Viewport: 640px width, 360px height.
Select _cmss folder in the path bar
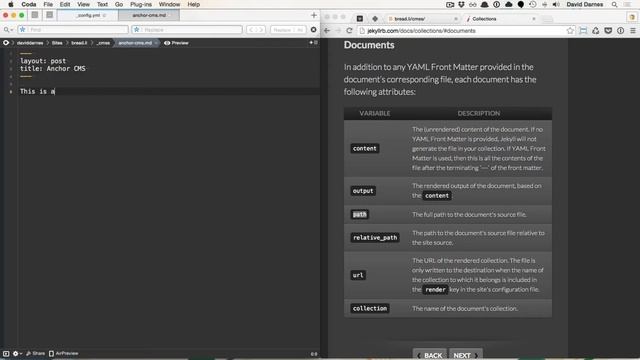coord(103,43)
